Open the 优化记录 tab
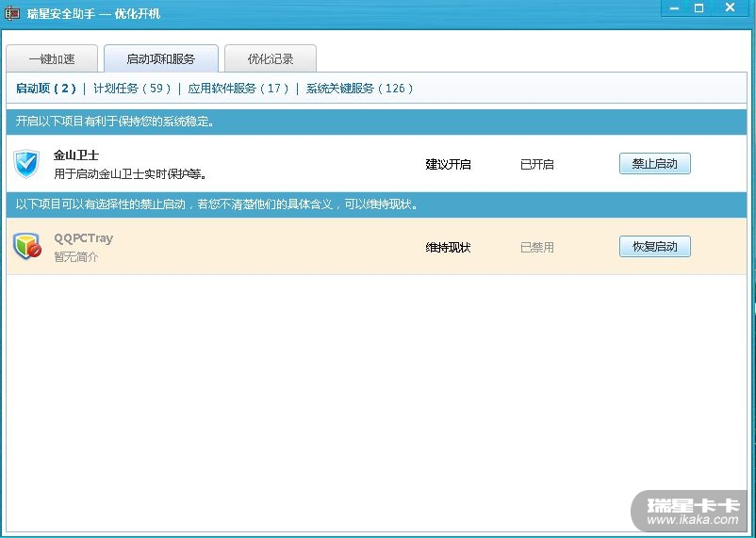Viewport: 756px width, 538px height. click(x=271, y=58)
